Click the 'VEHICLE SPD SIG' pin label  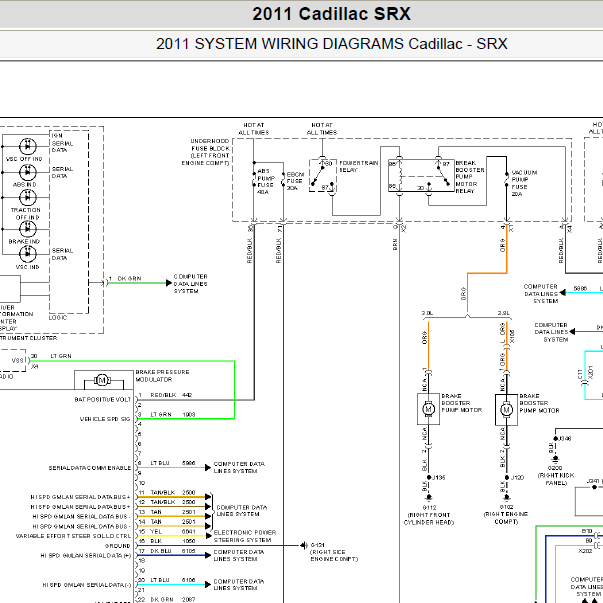pyautogui.click(x=105, y=419)
